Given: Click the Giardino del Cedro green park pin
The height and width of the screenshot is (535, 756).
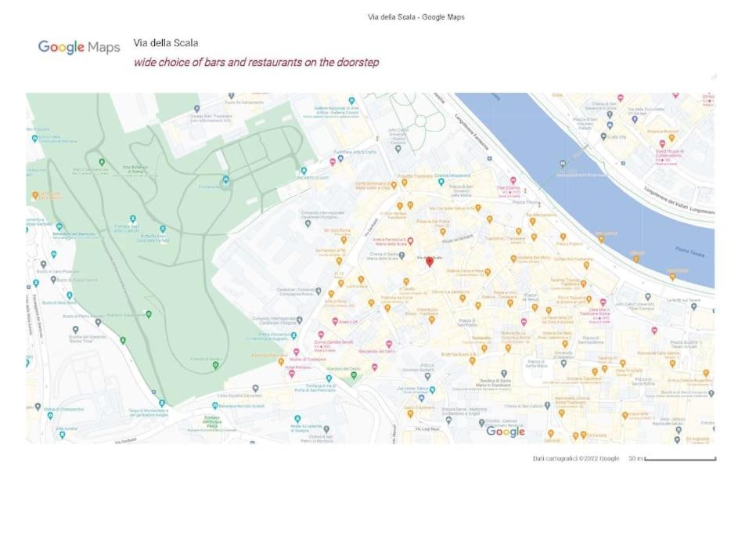Looking at the screenshot, I should click(354, 375).
